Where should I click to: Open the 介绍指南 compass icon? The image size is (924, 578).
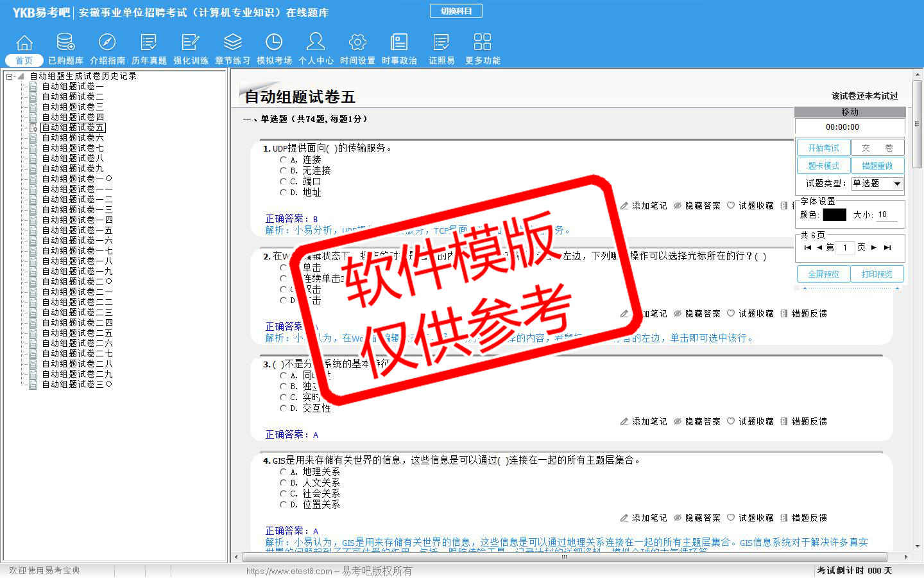click(107, 43)
